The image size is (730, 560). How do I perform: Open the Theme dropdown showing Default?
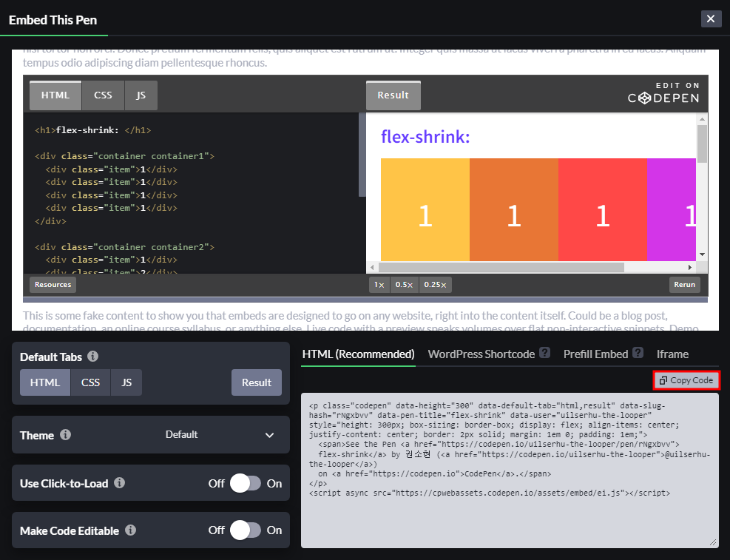[219, 435]
